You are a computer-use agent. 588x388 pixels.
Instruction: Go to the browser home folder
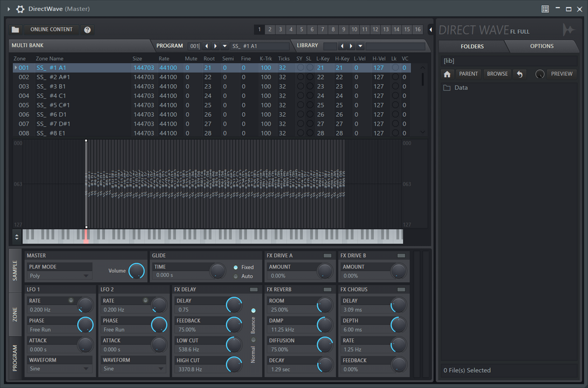coord(447,74)
